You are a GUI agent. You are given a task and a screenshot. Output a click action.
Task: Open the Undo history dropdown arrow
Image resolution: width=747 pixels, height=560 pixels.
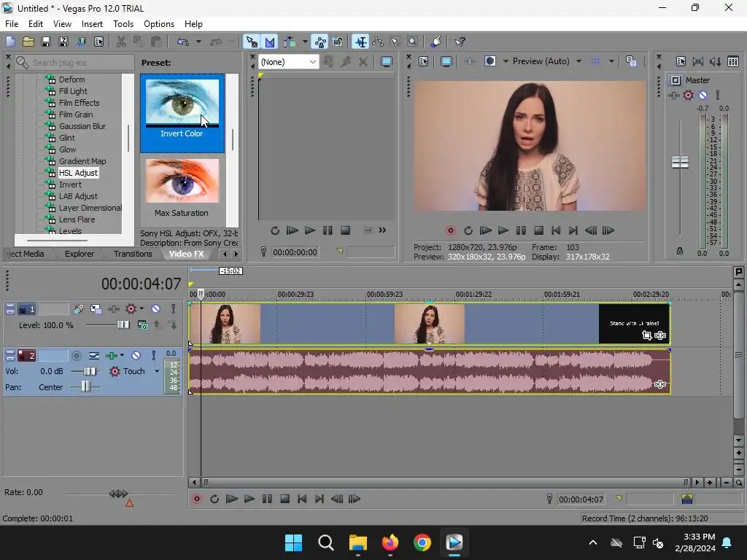(198, 42)
